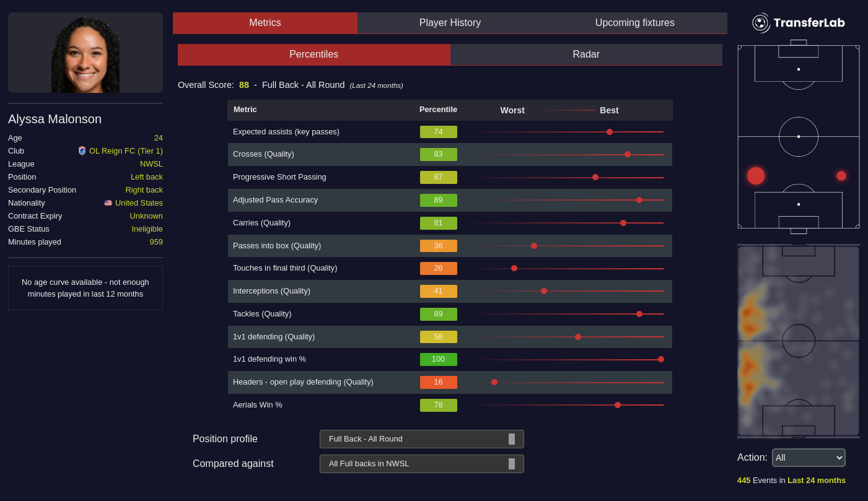Image resolution: width=868 pixels, height=501 pixels.
Task: Select the Metrics tab
Action: [x=265, y=23]
